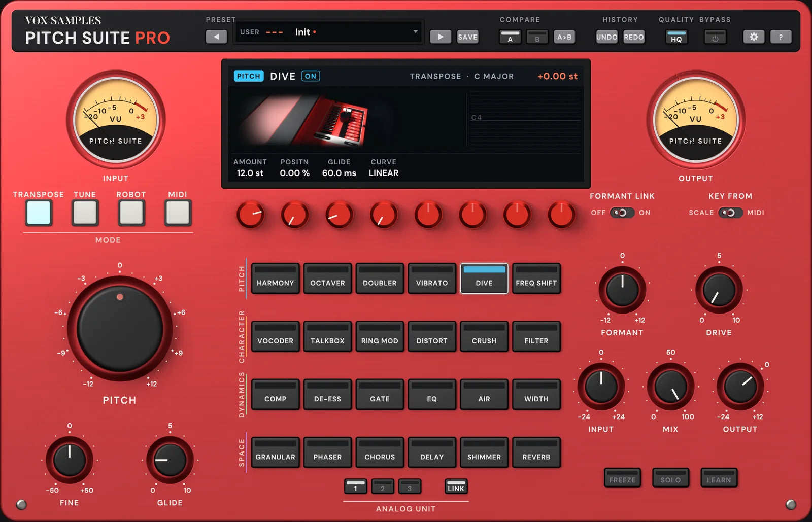Select analog unit 2
812x522 pixels.
click(383, 486)
